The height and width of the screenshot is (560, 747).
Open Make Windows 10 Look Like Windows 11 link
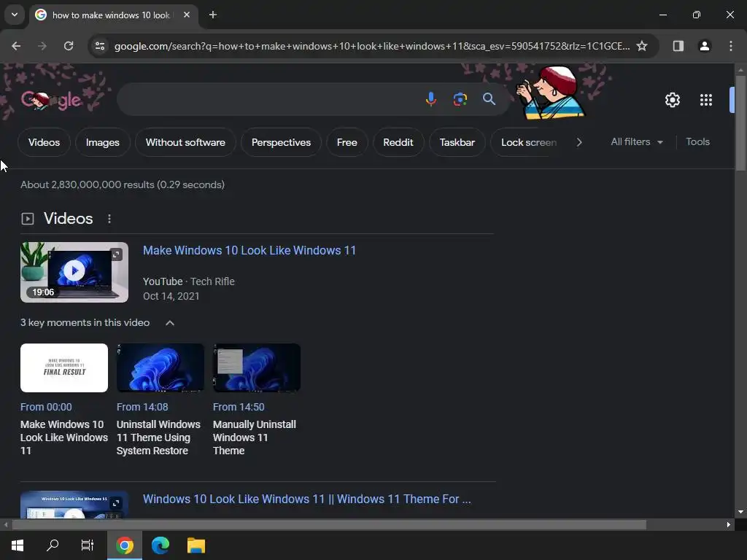coord(249,251)
